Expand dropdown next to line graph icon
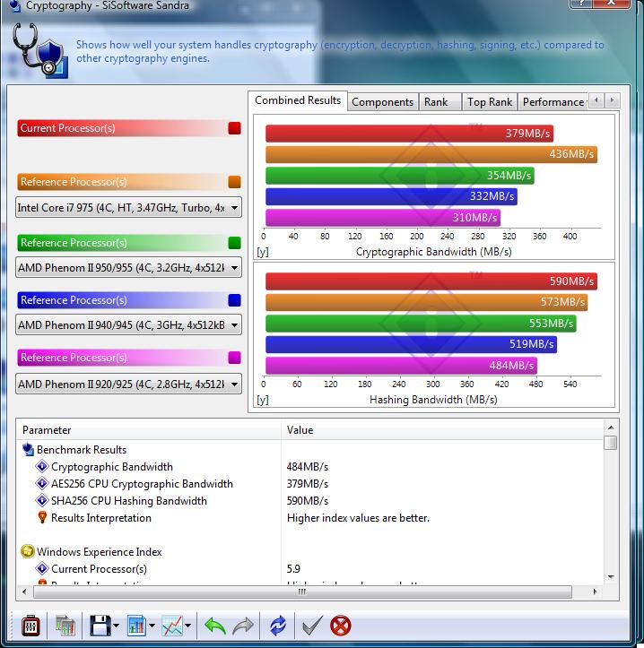This screenshot has height=648, width=644. [x=187, y=626]
